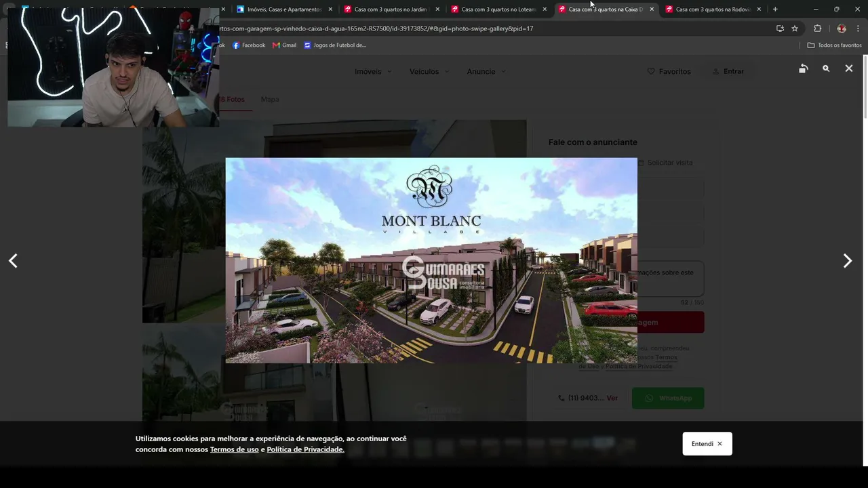Open the 'Jogos de Futebol de...' bookmark
The width and height of the screenshot is (868, 488).
tap(335, 45)
